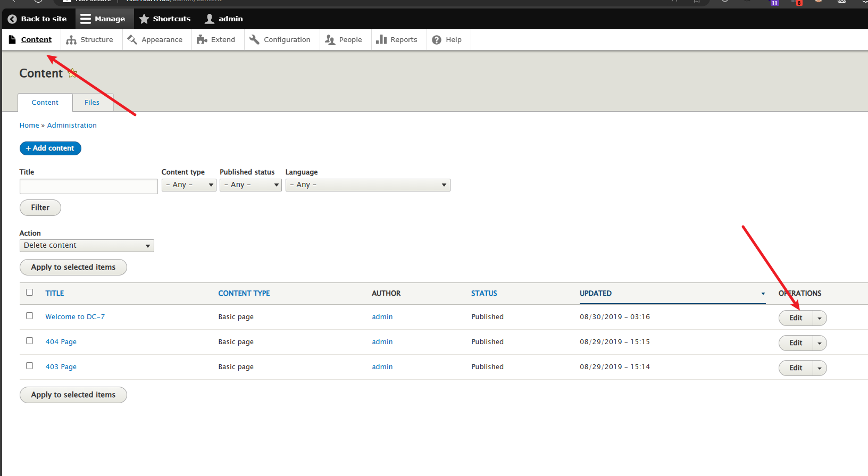Click the lower Apply to selected items button
The width and height of the screenshot is (868, 476).
(73, 395)
